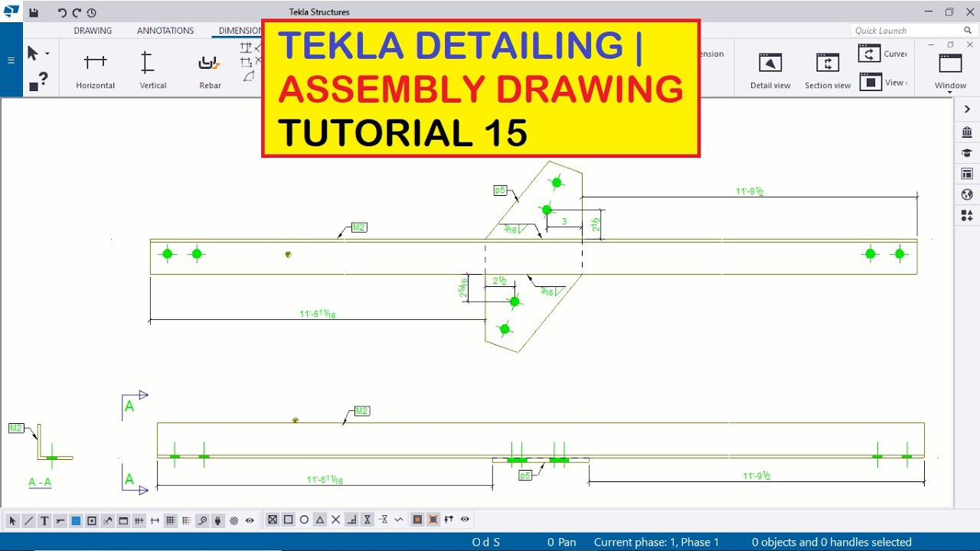The width and height of the screenshot is (980, 551).
Task: Select the A - A section label
Action: tap(40, 482)
